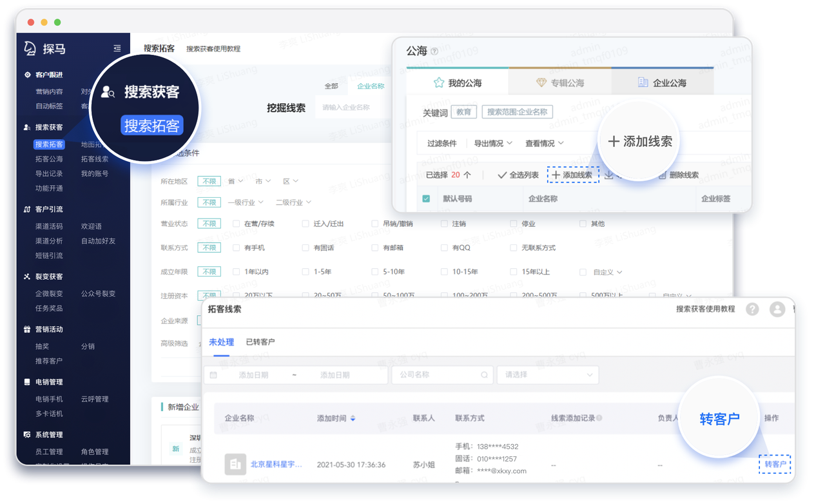Click the info icon next to 线索添加记录
The image size is (825, 504).
tap(599, 418)
